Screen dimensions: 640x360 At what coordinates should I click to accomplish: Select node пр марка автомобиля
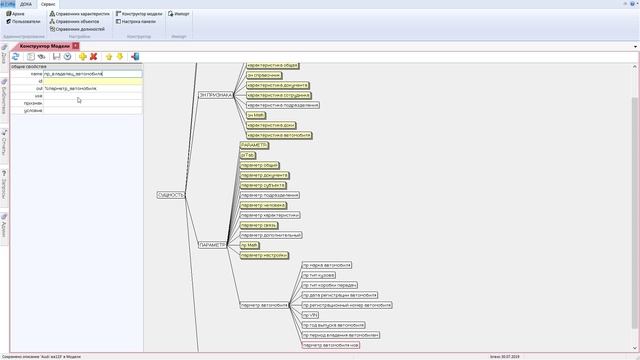click(327, 265)
